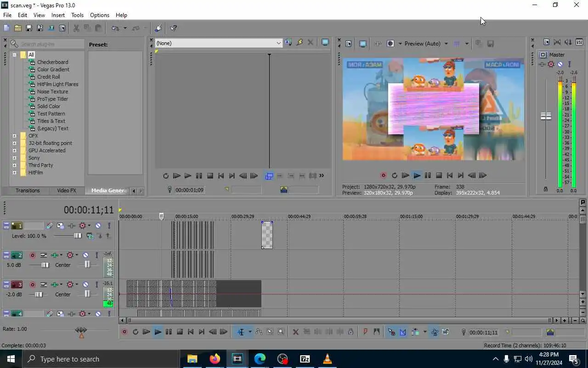The image size is (588, 368).
Task: Open Track Motion on track 1
Action: pos(60,225)
